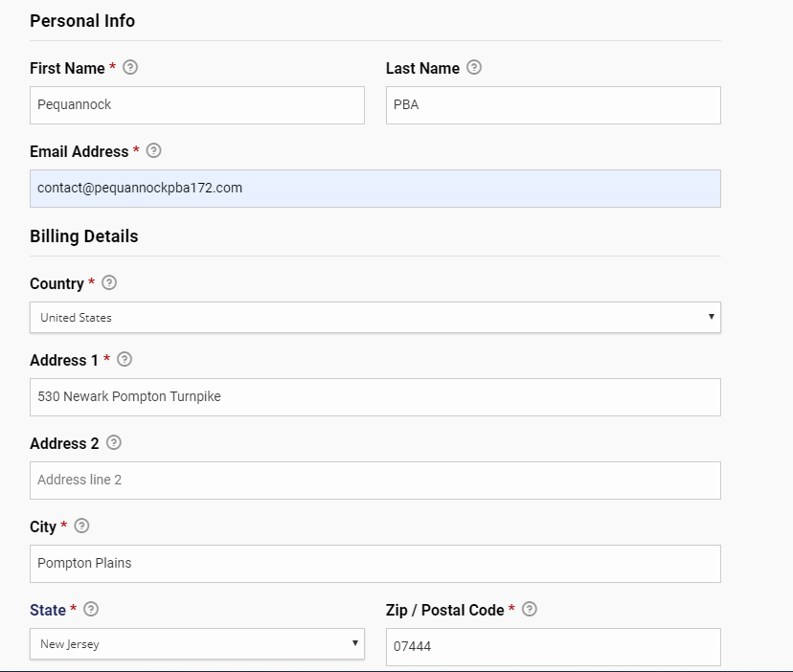Click the help icon beside City
Viewport: 793px width, 672px height.
(81, 526)
